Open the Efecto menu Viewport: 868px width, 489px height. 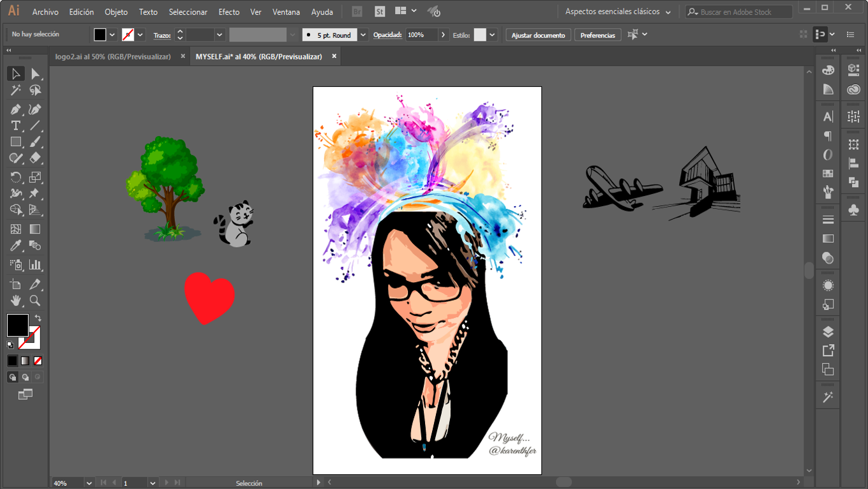pos(229,11)
